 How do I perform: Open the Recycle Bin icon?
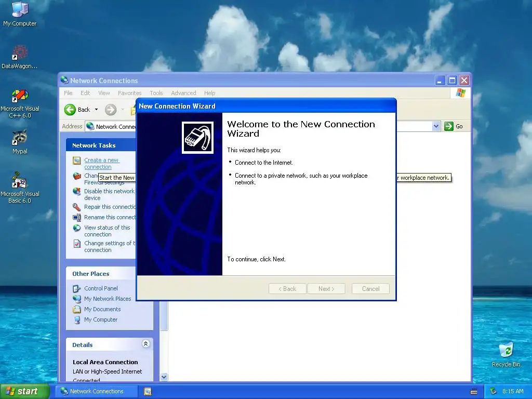click(506, 354)
